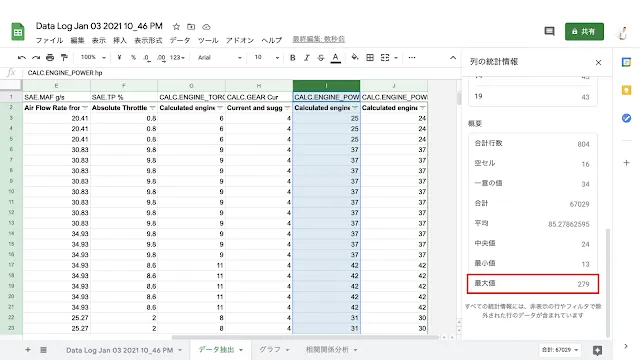Click the cloud save status icon

coord(206,27)
